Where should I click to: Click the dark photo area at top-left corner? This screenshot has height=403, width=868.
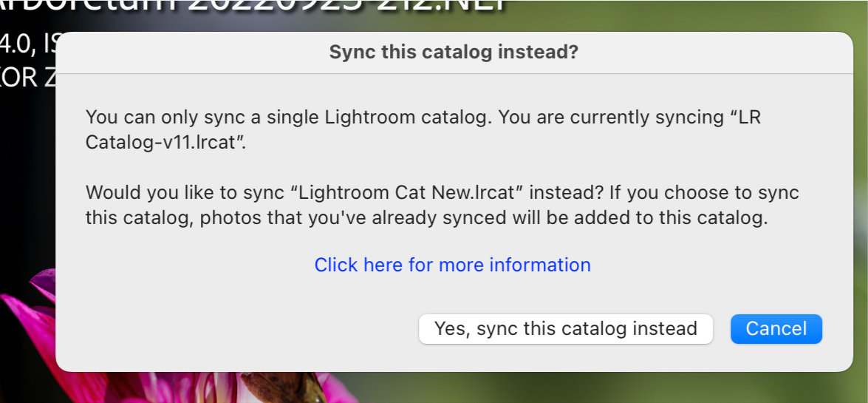click(15, 11)
